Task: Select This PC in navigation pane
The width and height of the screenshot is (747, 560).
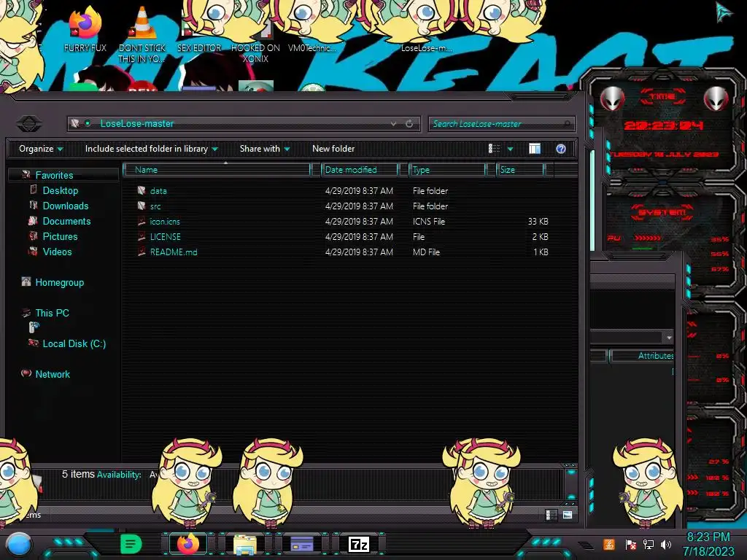Action: pos(52,313)
